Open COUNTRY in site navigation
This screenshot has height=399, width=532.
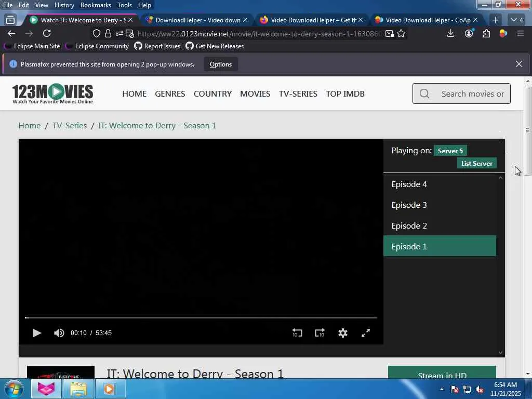click(x=212, y=94)
